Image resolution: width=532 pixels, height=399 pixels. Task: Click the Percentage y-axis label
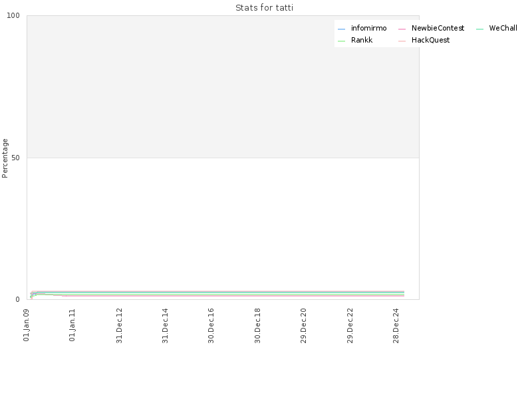pos(5,158)
